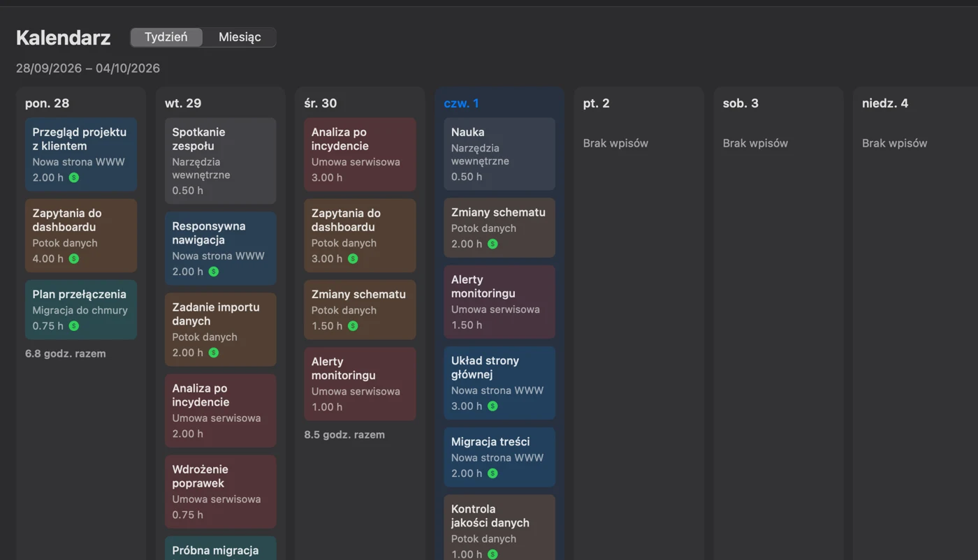Image resolution: width=978 pixels, height=560 pixels.
Task: Open Wednesday's Zapytania do dashboardu entry
Action: tap(360, 235)
